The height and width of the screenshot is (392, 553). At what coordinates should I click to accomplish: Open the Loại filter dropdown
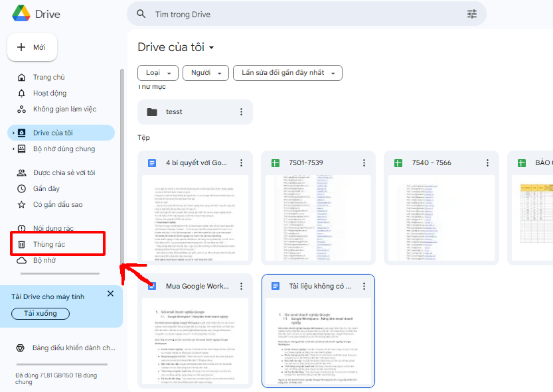coord(158,73)
